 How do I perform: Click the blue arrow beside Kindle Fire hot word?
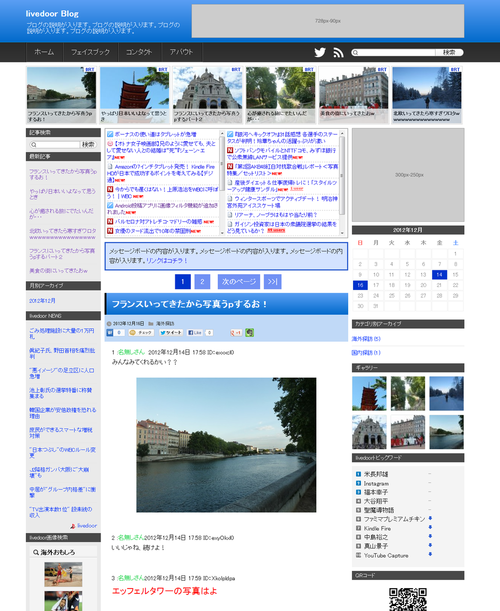tap(430, 528)
